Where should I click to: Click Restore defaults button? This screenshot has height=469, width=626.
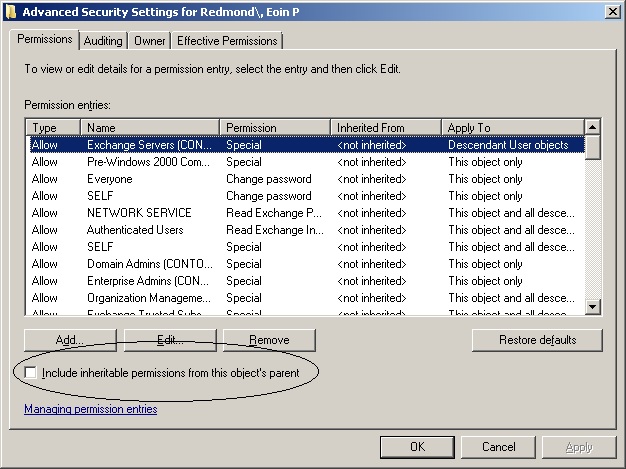537,340
